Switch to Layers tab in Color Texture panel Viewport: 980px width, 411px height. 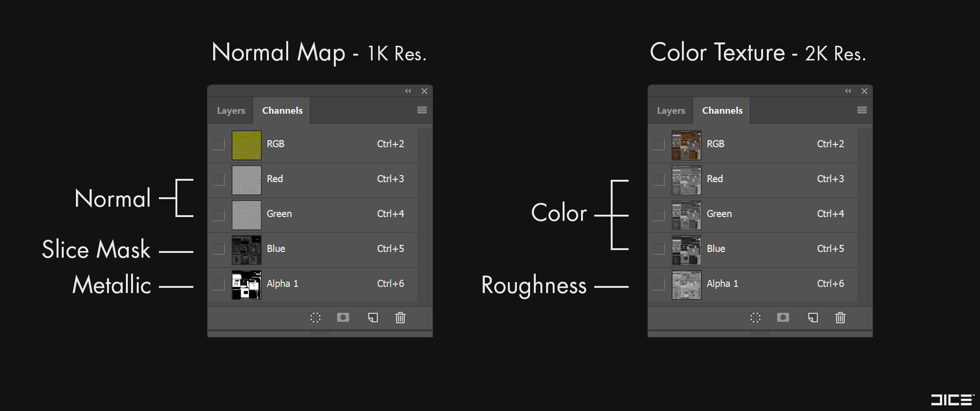pyautogui.click(x=671, y=110)
